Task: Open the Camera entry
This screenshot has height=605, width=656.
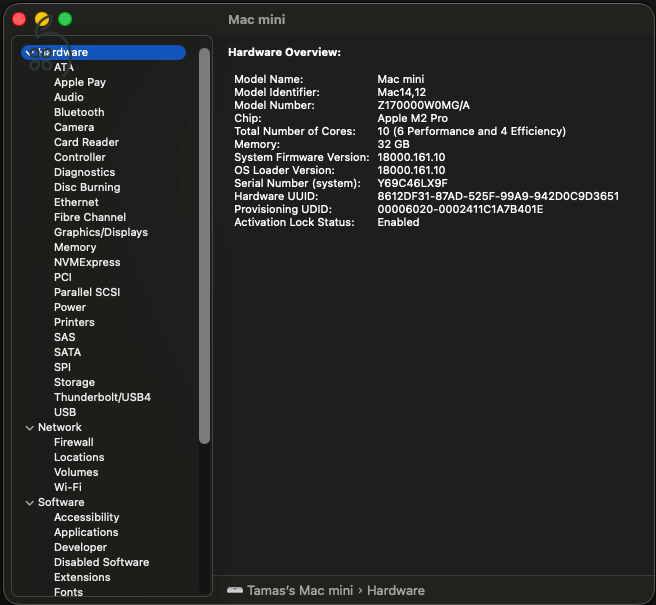Action: click(x=74, y=127)
